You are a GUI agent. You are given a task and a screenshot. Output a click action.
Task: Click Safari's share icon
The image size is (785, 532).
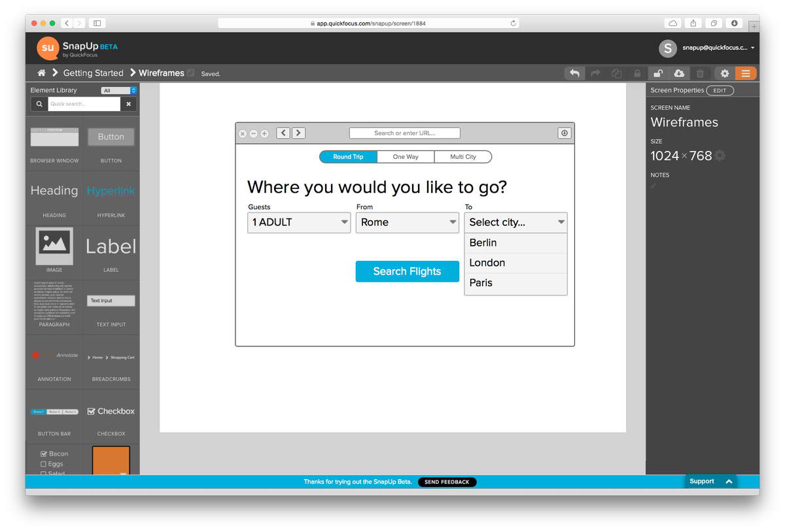click(x=693, y=23)
